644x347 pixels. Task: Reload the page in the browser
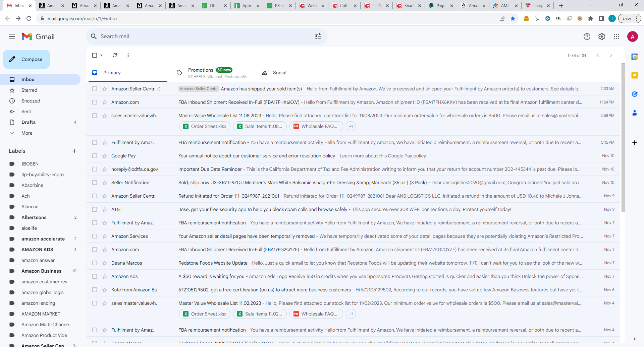point(29,18)
